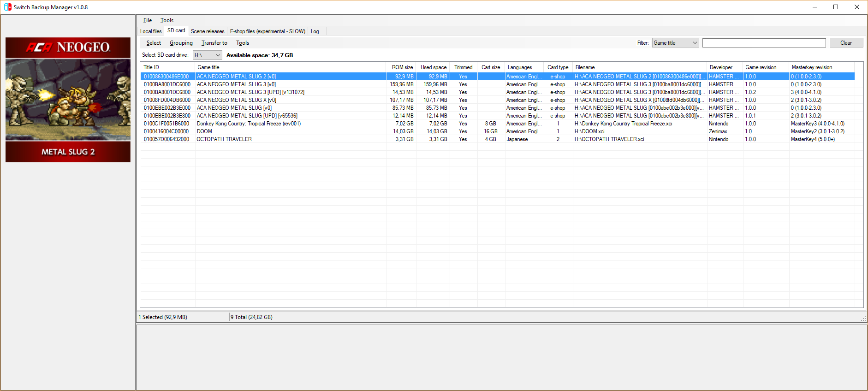Viewport: 868px width, 391px height.
Task: Switch to the SD card tab
Action: click(176, 30)
